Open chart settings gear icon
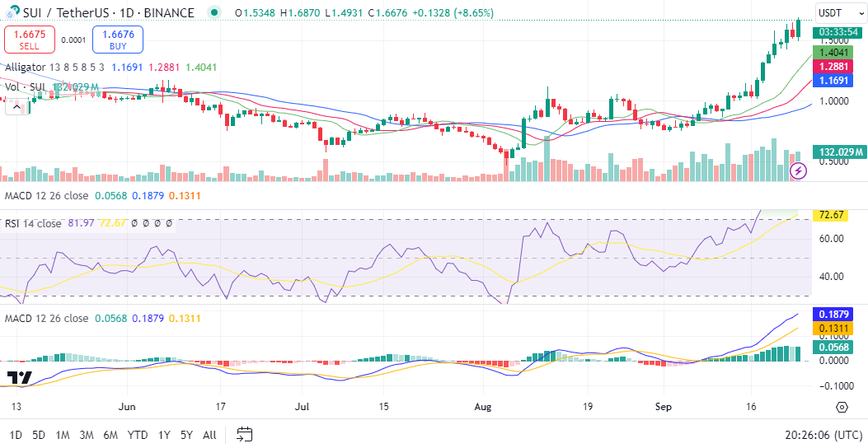Image resolution: width=868 pixels, height=448 pixels. click(x=842, y=408)
